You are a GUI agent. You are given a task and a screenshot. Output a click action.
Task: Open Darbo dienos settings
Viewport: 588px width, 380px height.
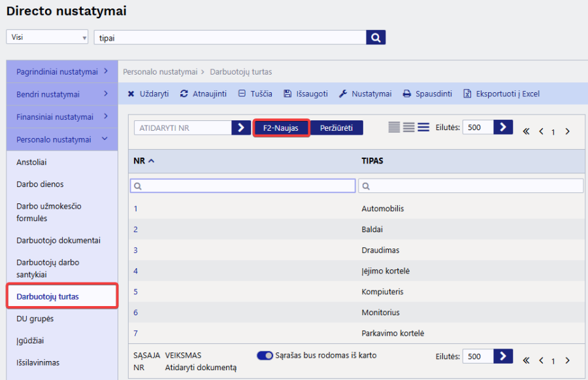tap(40, 184)
